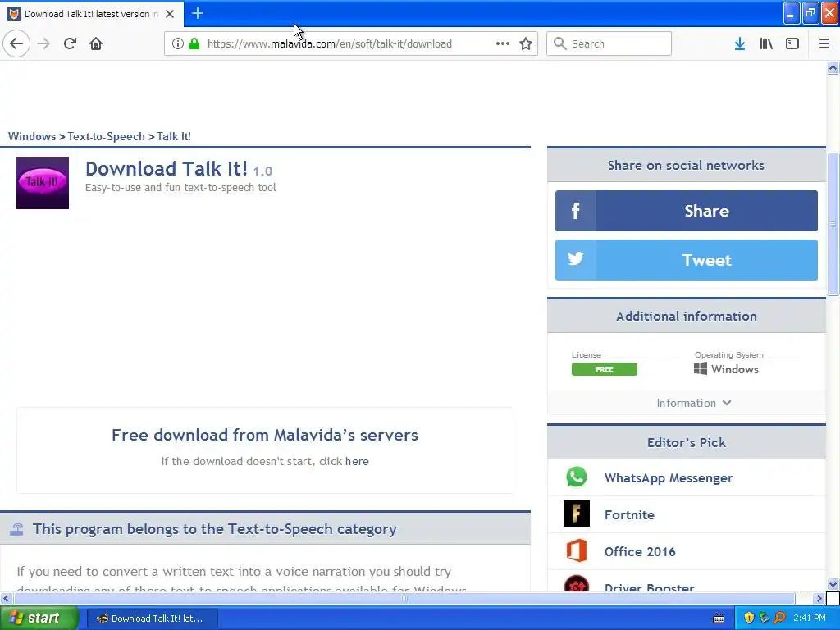Go back to the previous page
The width and height of the screenshot is (840, 630).
16,43
